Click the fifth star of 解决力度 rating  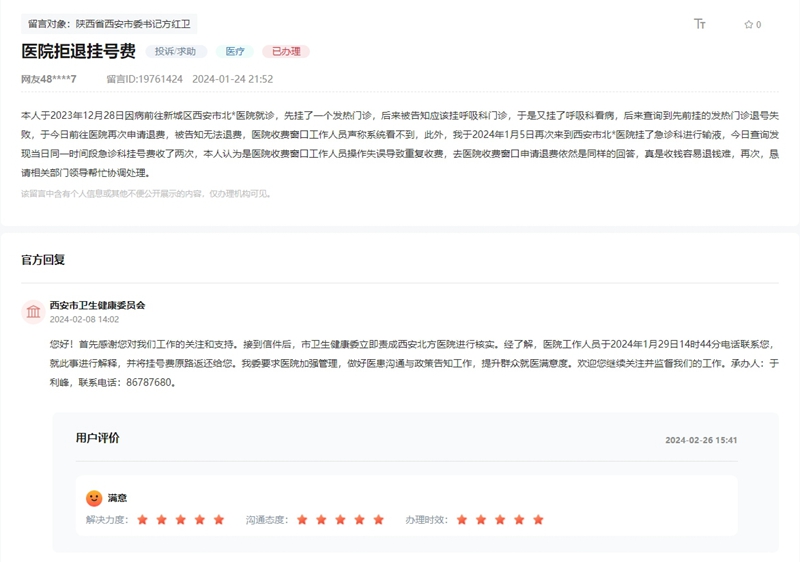coord(218,520)
